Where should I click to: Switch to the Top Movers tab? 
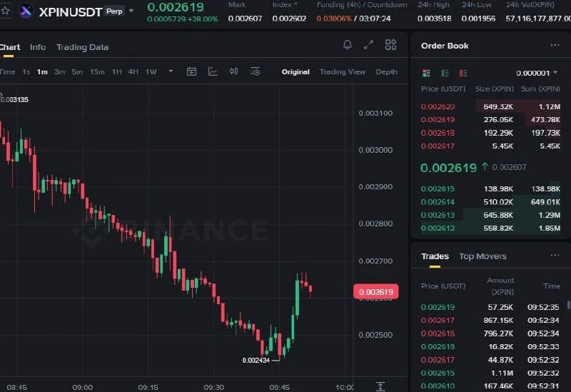pos(483,256)
